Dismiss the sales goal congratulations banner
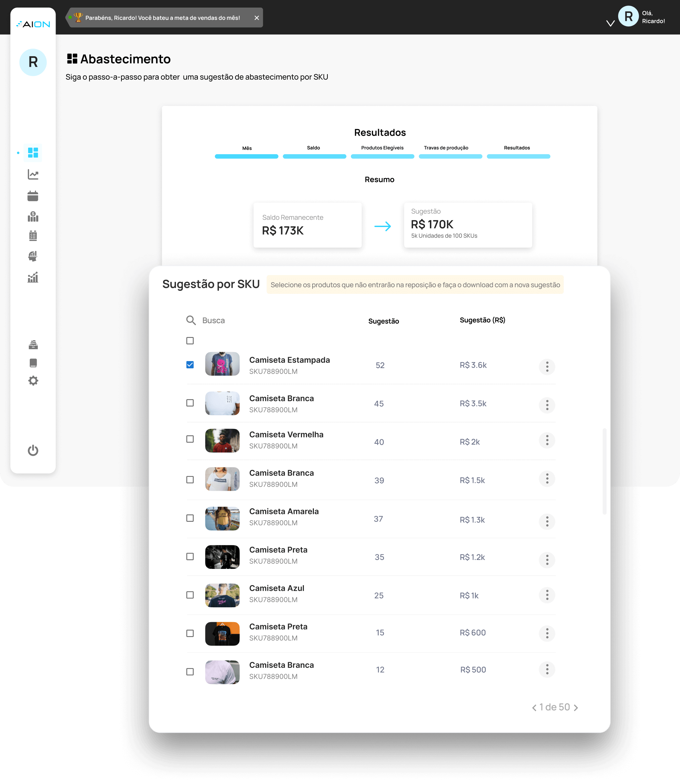 point(257,18)
